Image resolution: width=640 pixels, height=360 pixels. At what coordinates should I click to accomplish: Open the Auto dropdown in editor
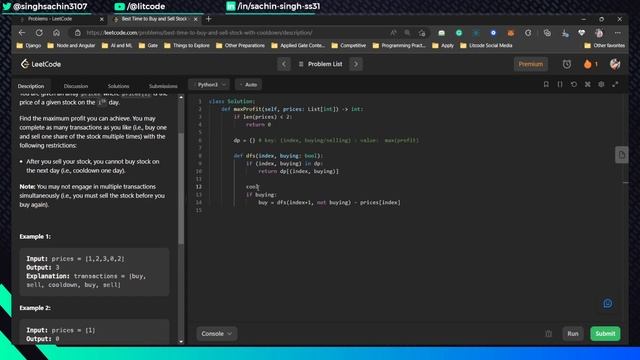(249, 84)
